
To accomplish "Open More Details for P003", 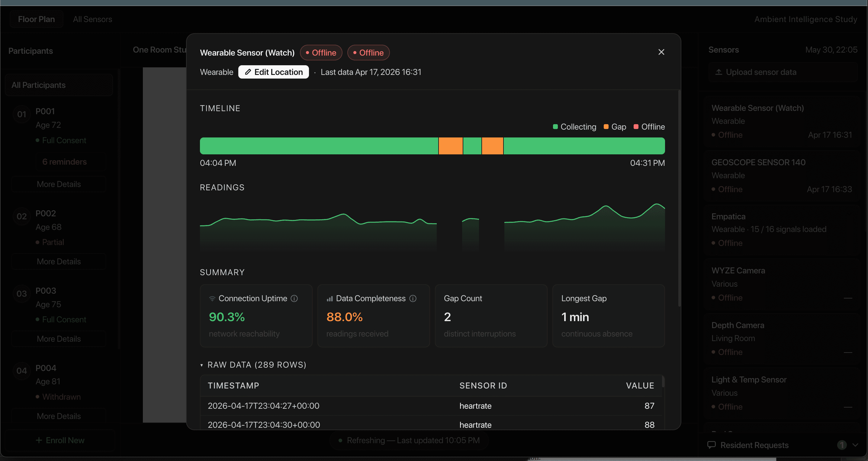I will (x=59, y=339).
